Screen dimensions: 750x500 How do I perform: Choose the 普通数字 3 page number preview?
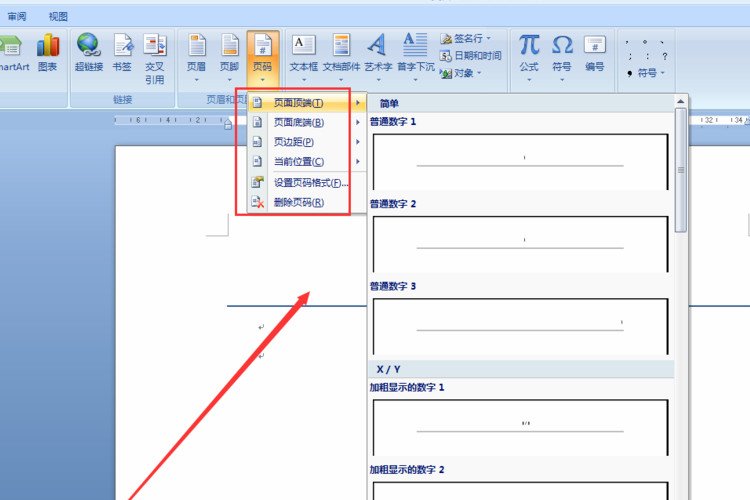coord(520,326)
